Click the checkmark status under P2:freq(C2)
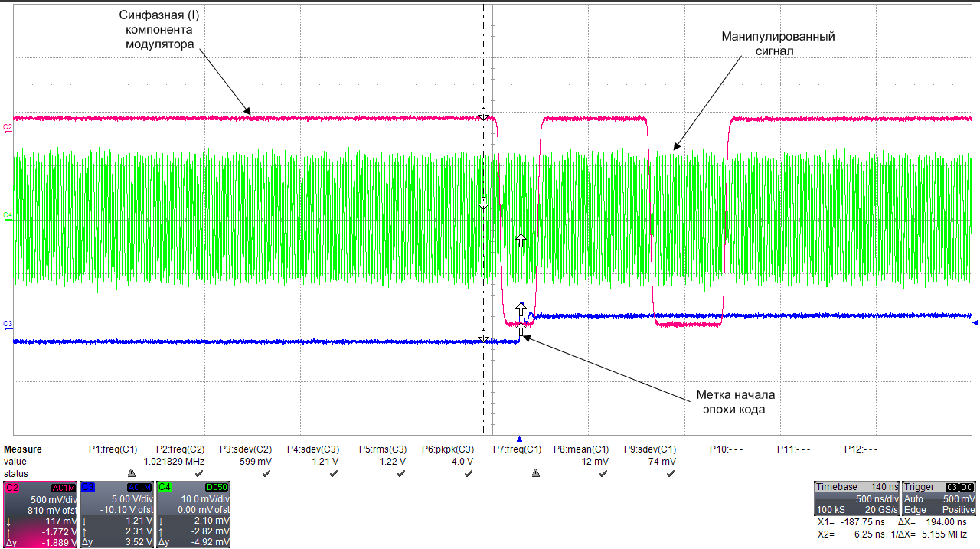Viewport: 980px width, 549px height. click(x=198, y=474)
